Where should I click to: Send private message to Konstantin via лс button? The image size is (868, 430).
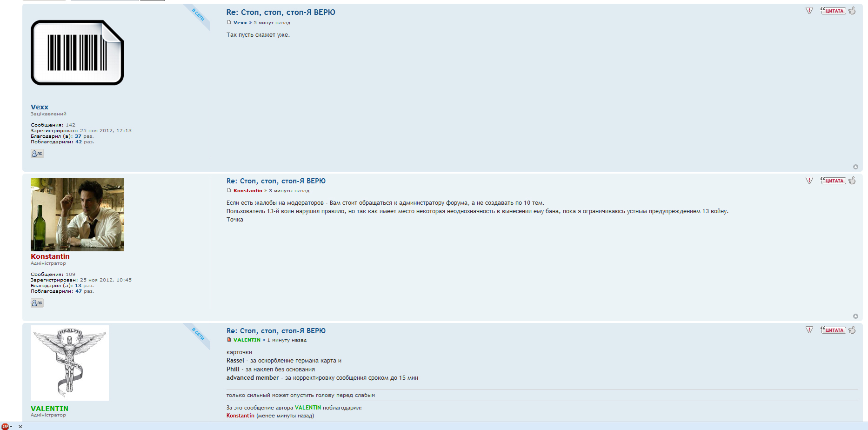37,303
